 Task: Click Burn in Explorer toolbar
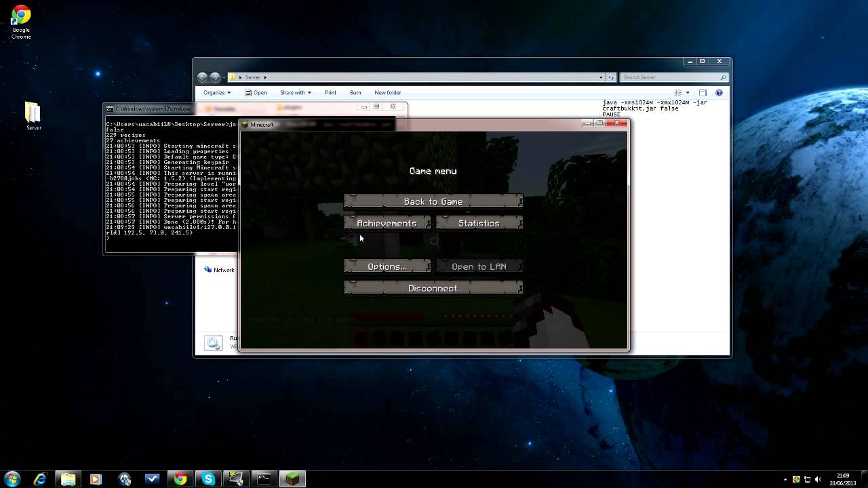point(355,92)
